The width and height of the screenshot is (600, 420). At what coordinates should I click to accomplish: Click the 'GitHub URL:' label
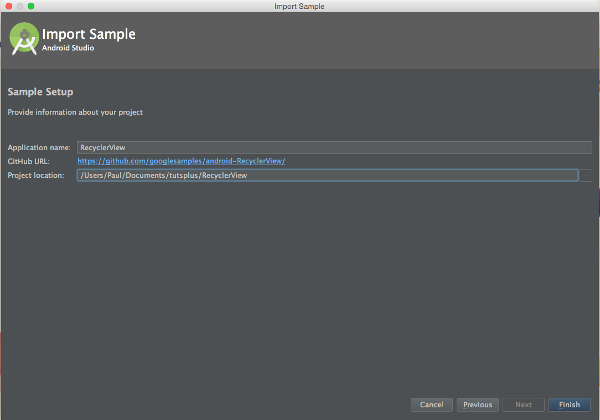[29, 161]
